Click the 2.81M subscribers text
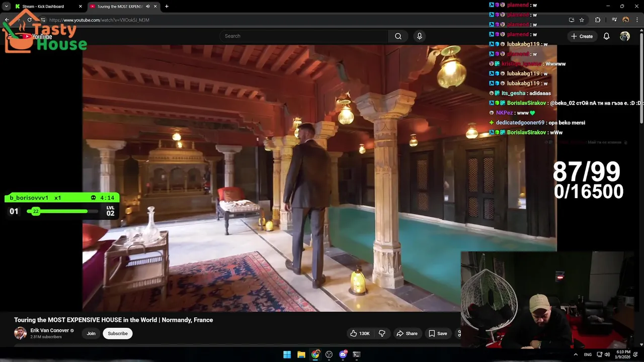The width and height of the screenshot is (644, 362). click(46, 337)
